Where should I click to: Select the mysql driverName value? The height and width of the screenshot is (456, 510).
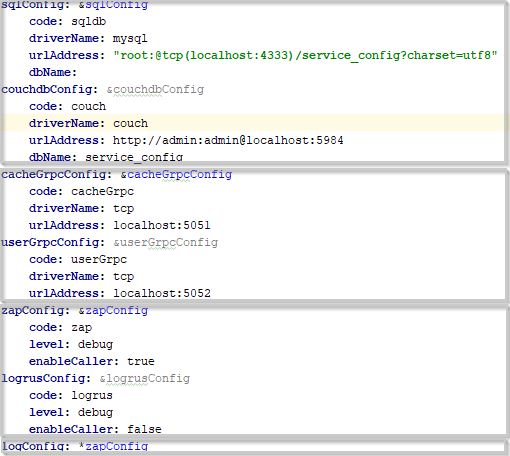click(130, 39)
